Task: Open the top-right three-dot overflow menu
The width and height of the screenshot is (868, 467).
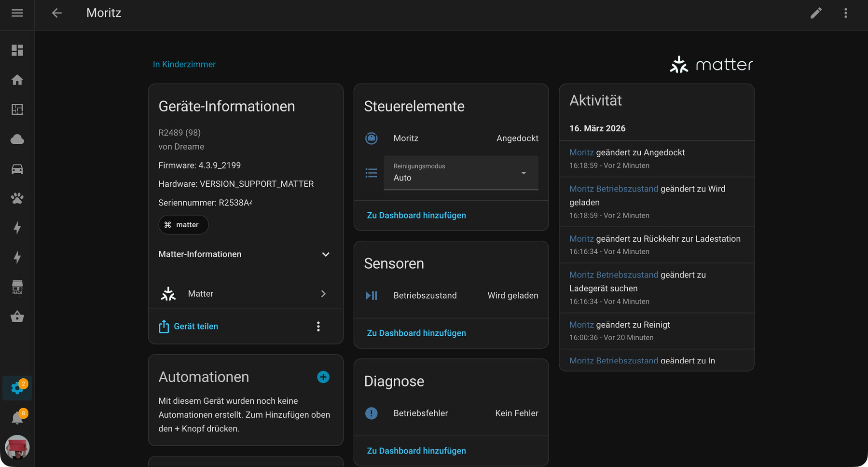Action: click(845, 13)
